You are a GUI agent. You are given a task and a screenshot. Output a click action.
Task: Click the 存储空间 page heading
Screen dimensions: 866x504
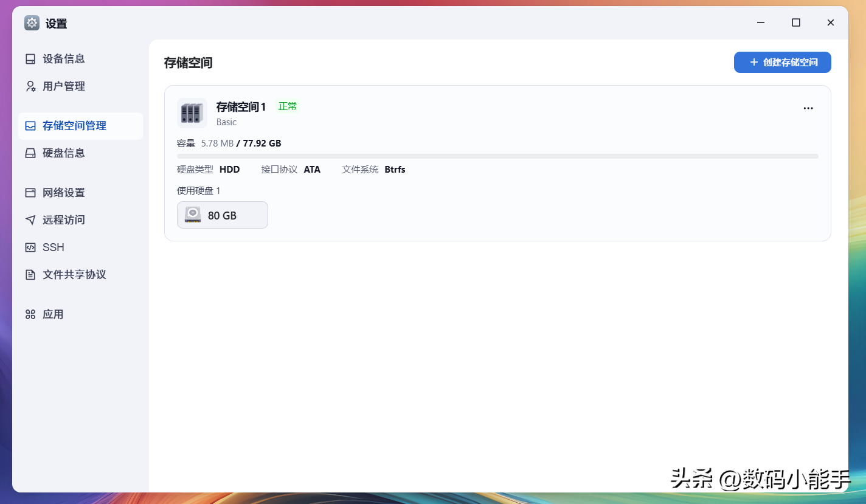[x=189, y=63]
